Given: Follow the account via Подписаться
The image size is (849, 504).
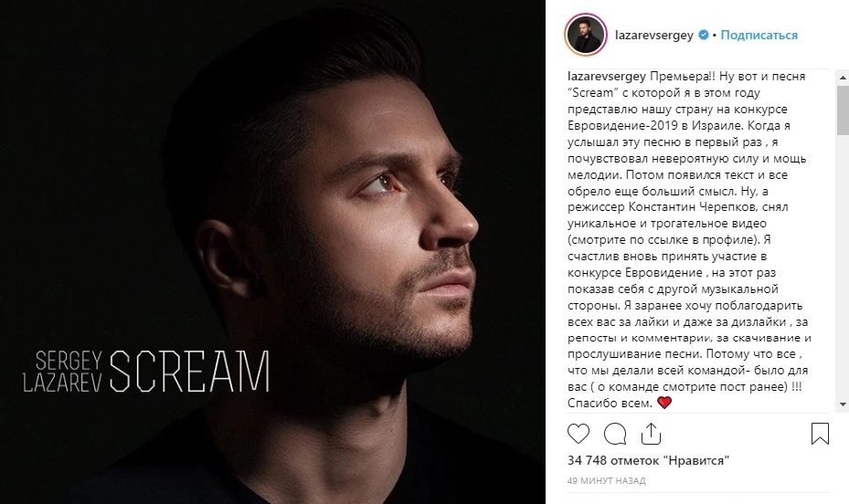Looking at the screenshot, I should coord(759,35).
